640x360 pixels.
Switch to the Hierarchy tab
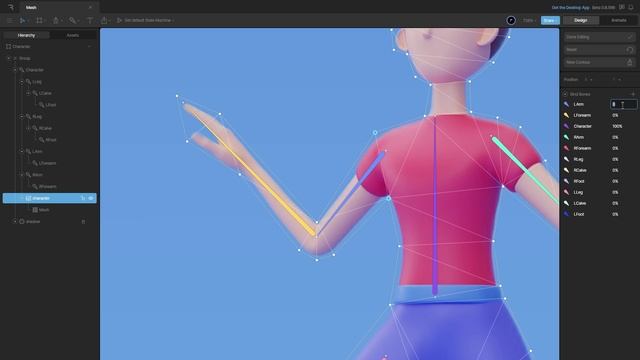[26, 36]
